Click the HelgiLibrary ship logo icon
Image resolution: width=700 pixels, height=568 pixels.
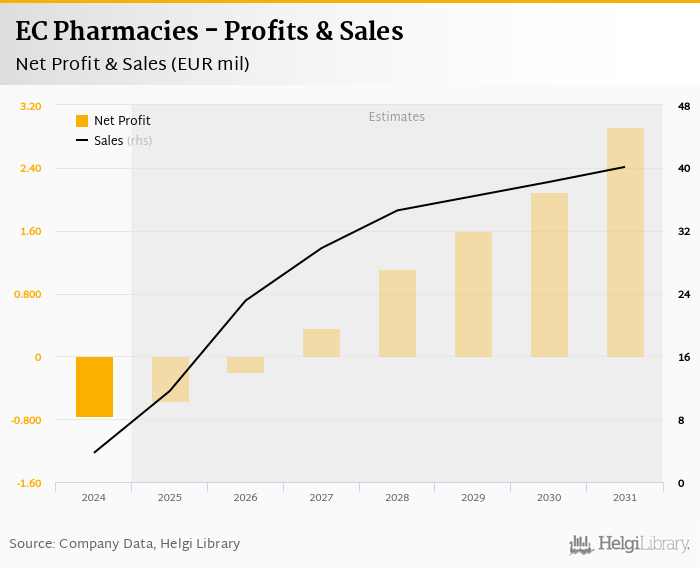pyautogui.click(x=581, y=545)
